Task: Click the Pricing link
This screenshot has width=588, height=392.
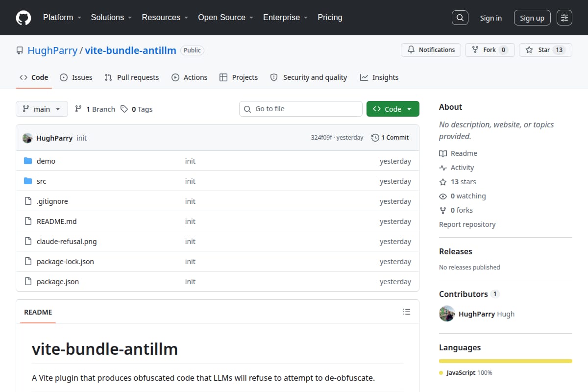Action: pos(330,17)
